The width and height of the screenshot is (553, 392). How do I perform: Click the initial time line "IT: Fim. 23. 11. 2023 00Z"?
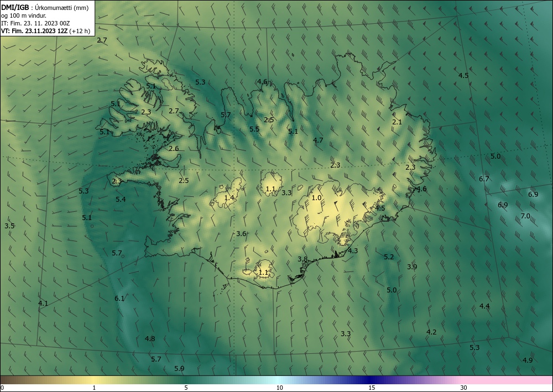[35, 23]
